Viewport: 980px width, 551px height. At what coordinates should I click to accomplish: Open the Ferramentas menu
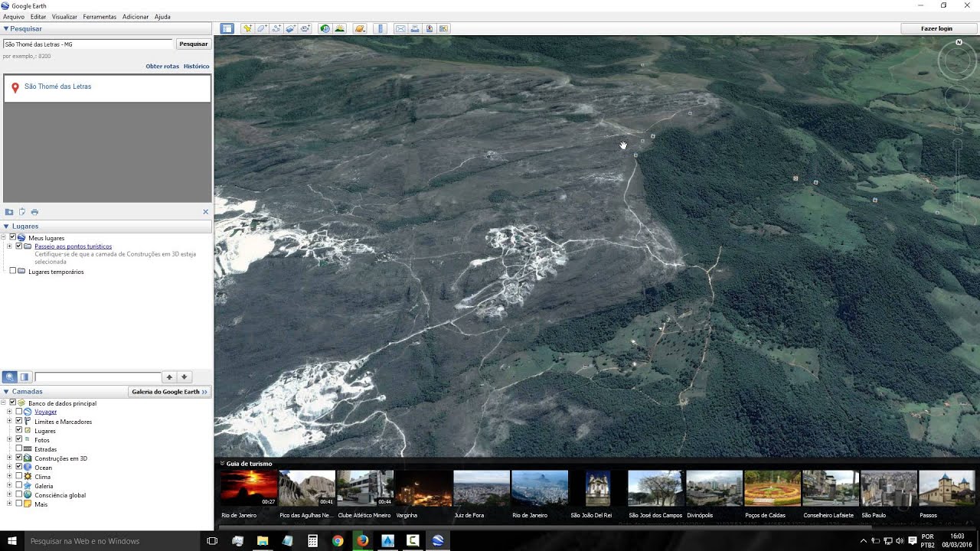pyautogui.click(x=100, y=16)
